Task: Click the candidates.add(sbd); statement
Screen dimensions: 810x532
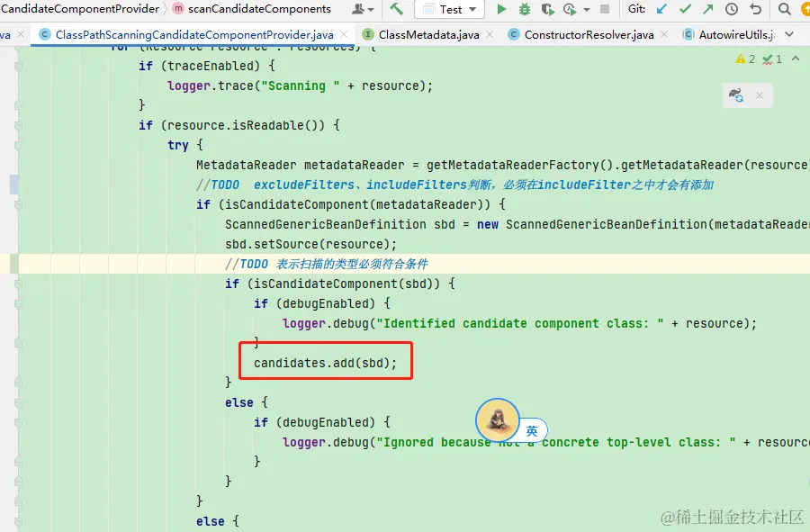Action: pos(325,363)
